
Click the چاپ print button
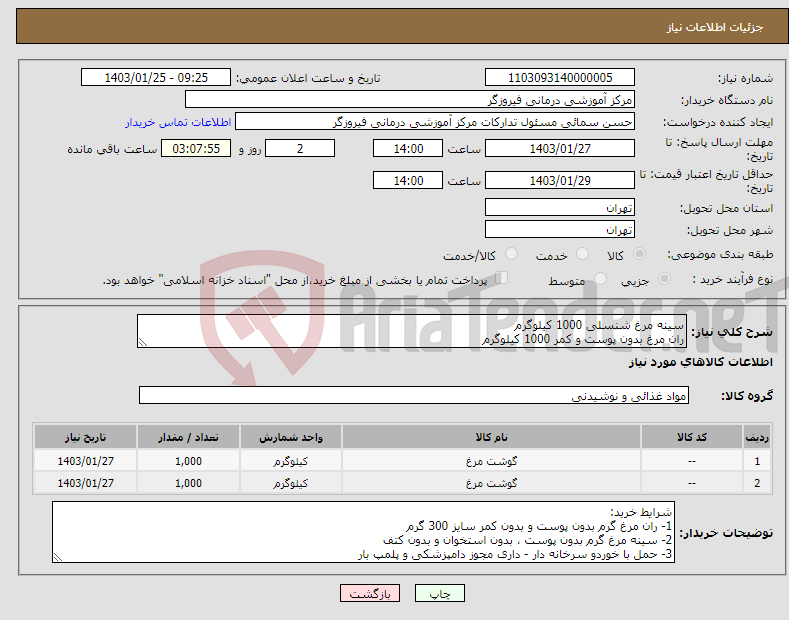click(439, 593)
